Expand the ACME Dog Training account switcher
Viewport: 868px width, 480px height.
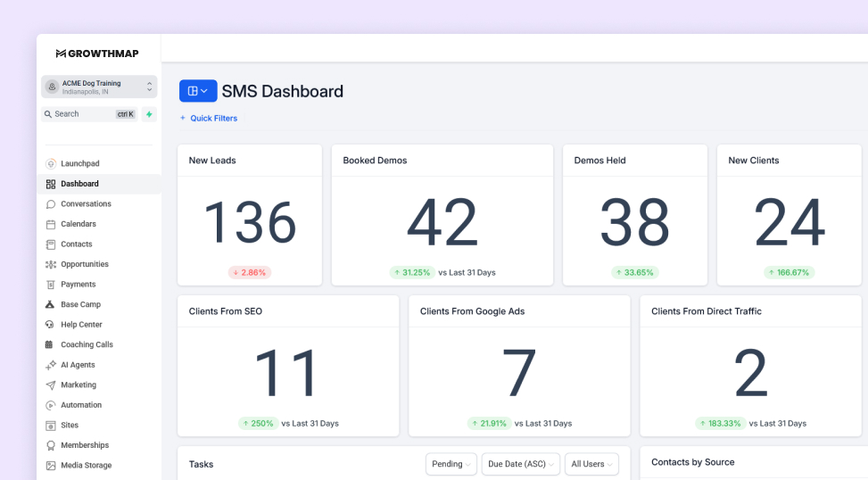tap(99, 87)
